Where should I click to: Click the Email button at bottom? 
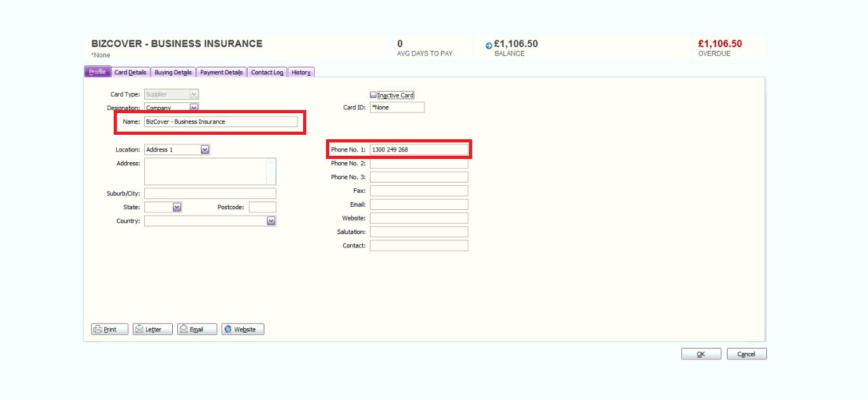coord(197,329)
